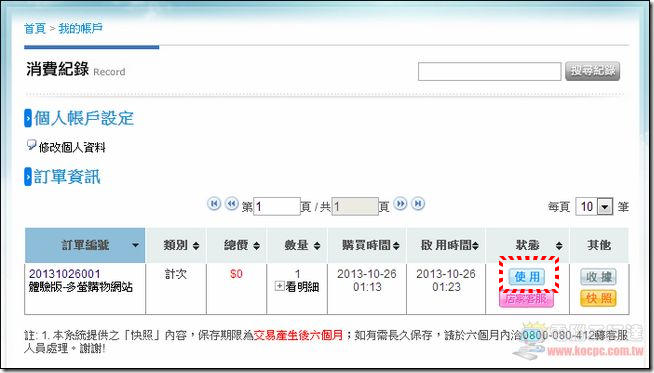Open 修改個人資料 link
The width and height of the screenshot is (654, 373).
72,147
